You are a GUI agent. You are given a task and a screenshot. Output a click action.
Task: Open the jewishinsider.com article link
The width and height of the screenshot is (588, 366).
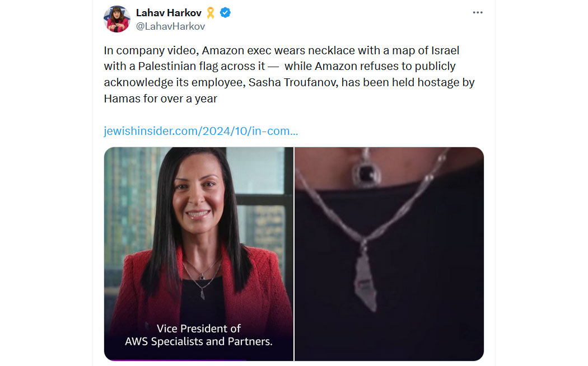[201, 131]
